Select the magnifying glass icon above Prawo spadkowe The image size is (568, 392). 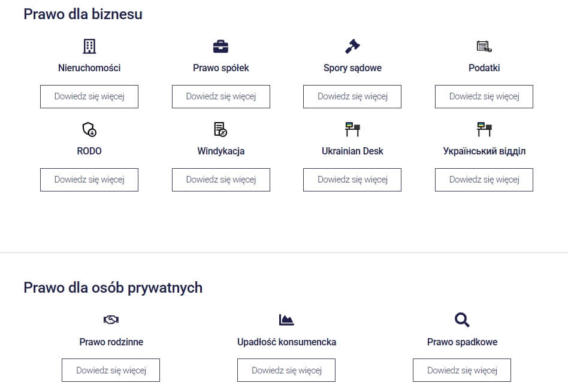pos(461,320)
